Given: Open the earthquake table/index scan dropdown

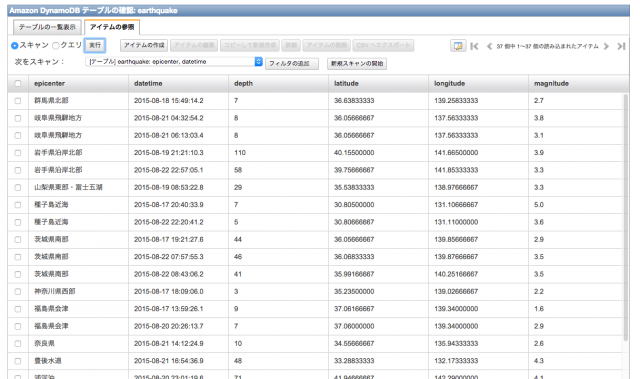Looking at the screenshot, I should click(x=174, y=62).
